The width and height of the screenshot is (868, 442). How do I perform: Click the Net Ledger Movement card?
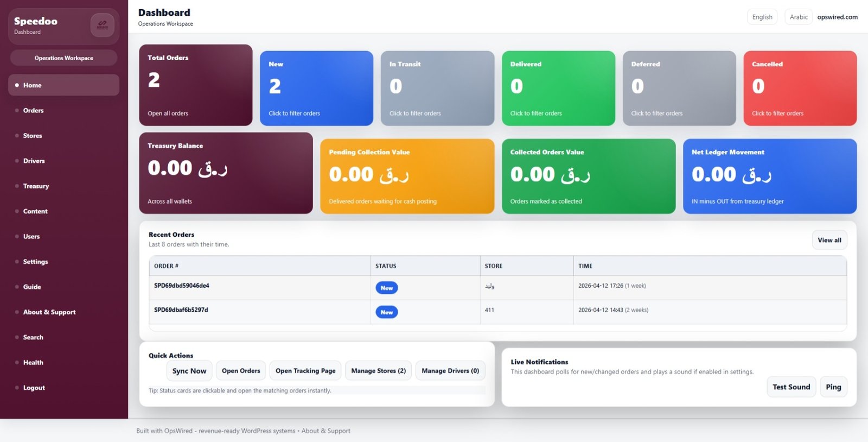770,176
